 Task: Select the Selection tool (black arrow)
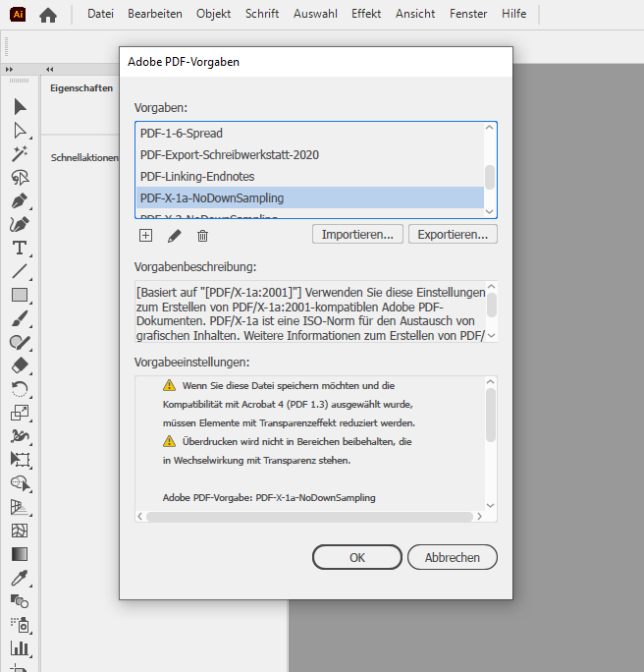point(20,107)
